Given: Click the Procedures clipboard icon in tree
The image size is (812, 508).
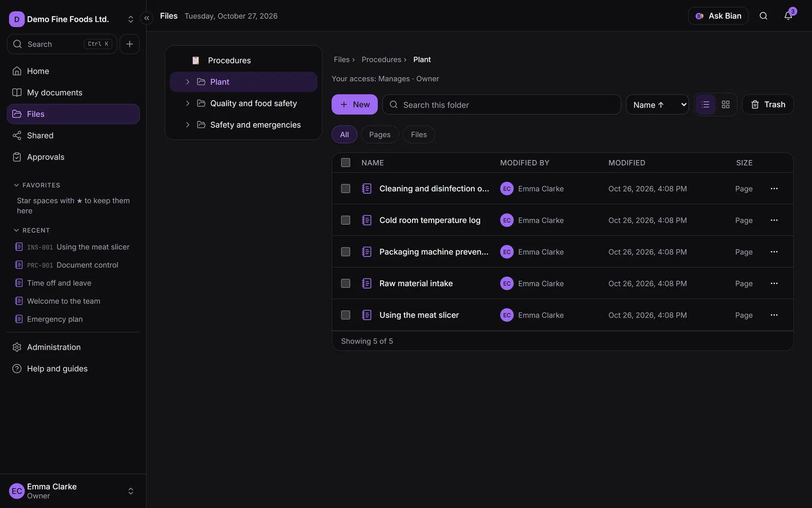Looking at the screenshot, I should [x=195, y=60].
